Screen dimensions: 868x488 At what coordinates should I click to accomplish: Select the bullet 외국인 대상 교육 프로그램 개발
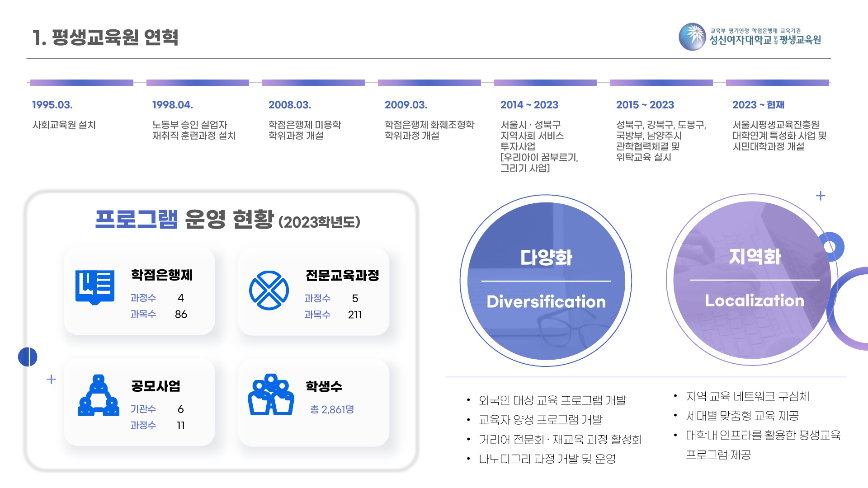[552, 400]
